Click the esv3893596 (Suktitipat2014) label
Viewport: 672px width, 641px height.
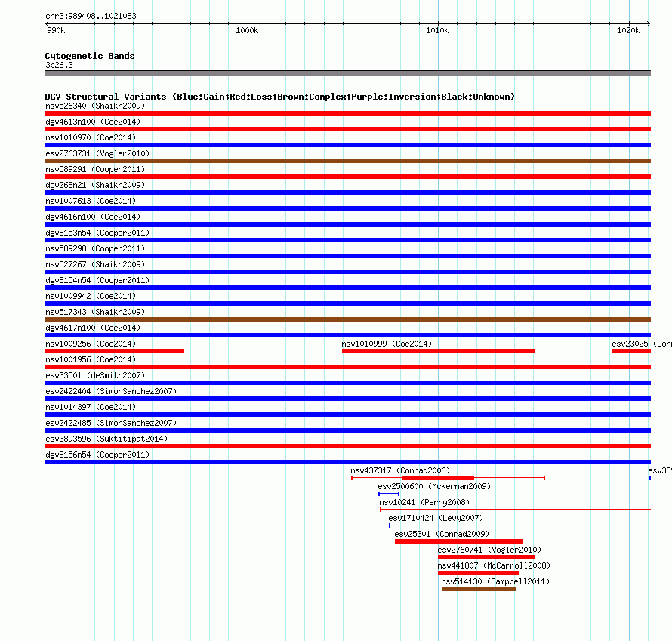tap(106, 439)
